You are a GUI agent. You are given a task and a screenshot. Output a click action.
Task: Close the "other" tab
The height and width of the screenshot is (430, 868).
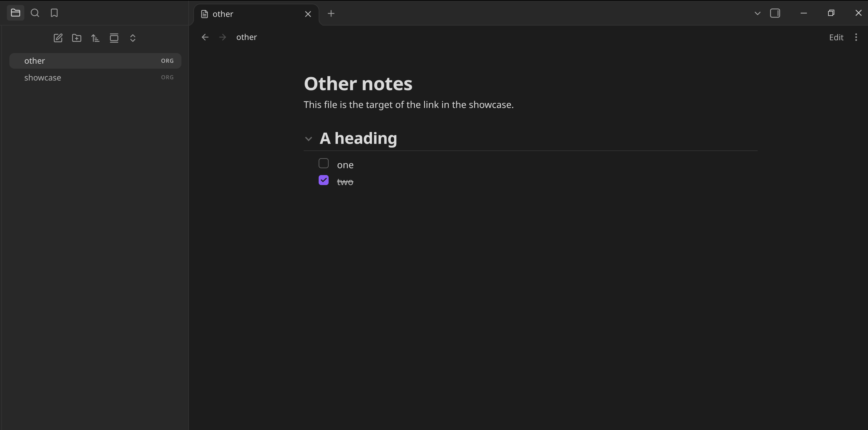click(308, 14)
